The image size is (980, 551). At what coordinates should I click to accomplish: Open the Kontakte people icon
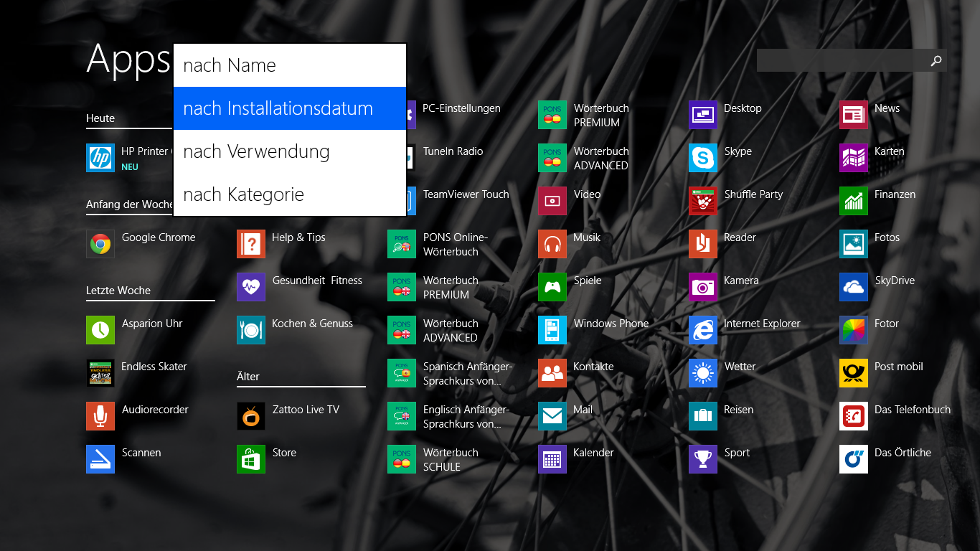click(552, 373)
